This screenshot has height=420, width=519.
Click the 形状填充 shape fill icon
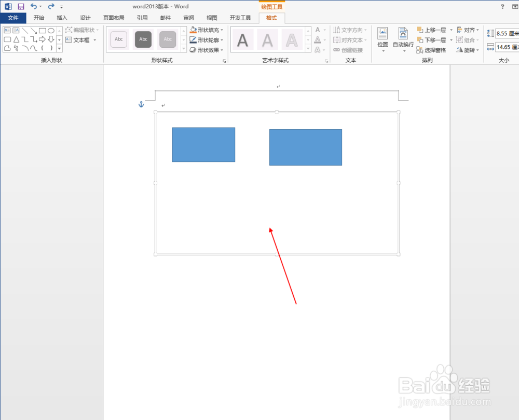click(x=193, y=30)
